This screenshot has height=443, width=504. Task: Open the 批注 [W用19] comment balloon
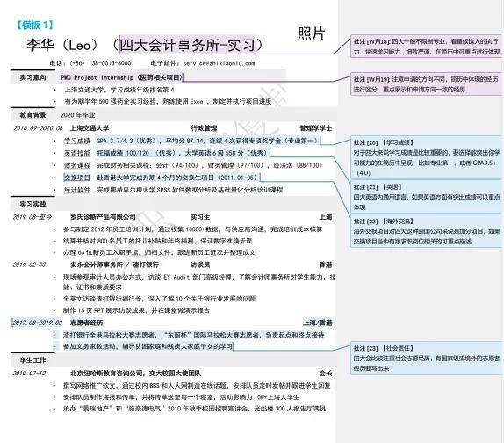point(427,84)
